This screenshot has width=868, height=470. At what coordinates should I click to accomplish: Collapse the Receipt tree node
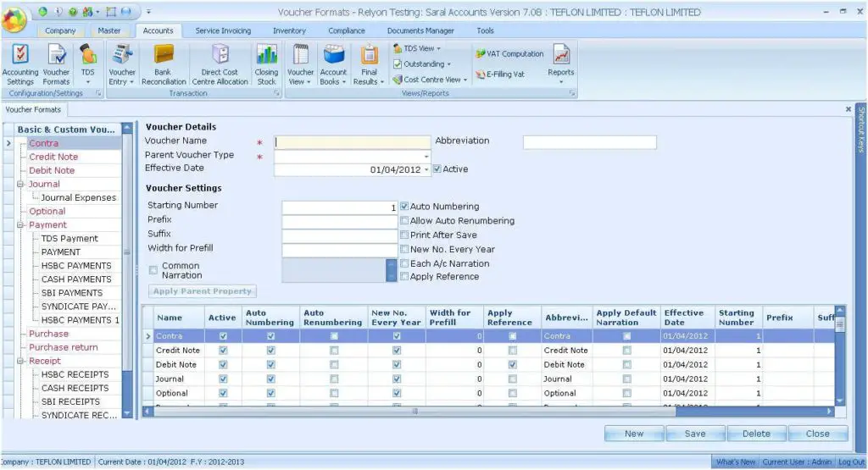(20, 361)
